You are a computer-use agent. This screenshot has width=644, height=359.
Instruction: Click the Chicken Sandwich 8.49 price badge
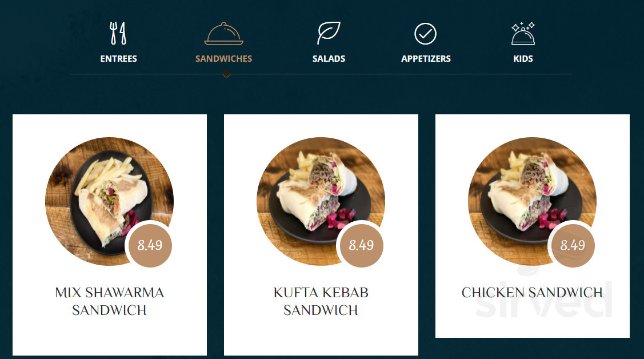573,245
